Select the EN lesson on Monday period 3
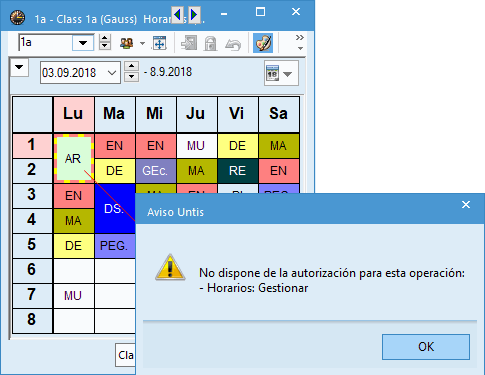The height and width of the screenshot is (375, 485). click(x=73, y=196)
